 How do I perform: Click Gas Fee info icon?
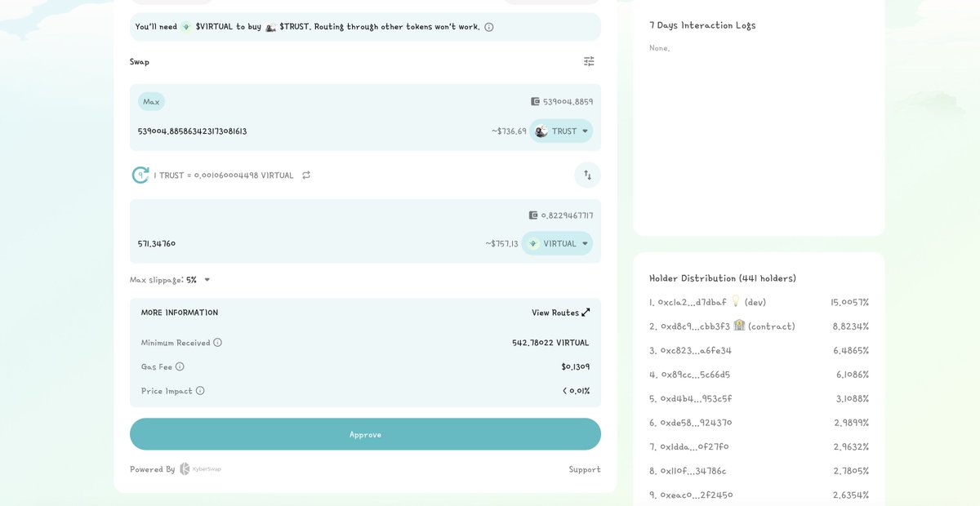(x=180, y=367)
